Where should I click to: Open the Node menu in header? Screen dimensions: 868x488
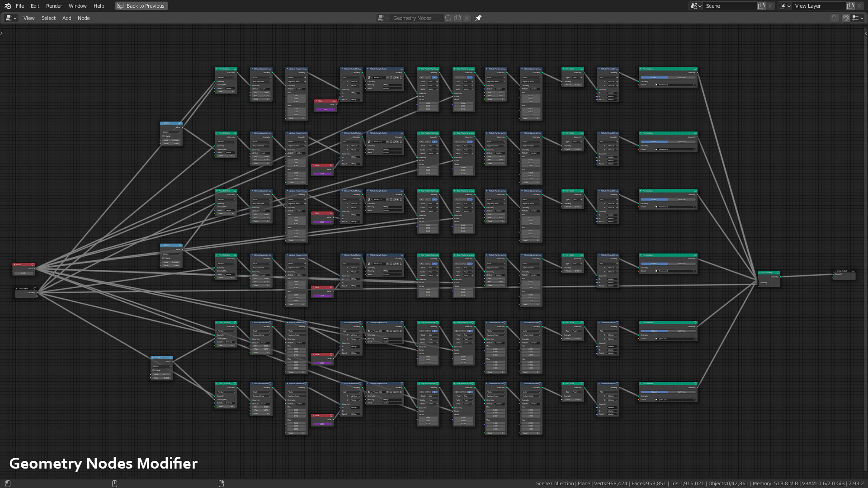[84, 18]
